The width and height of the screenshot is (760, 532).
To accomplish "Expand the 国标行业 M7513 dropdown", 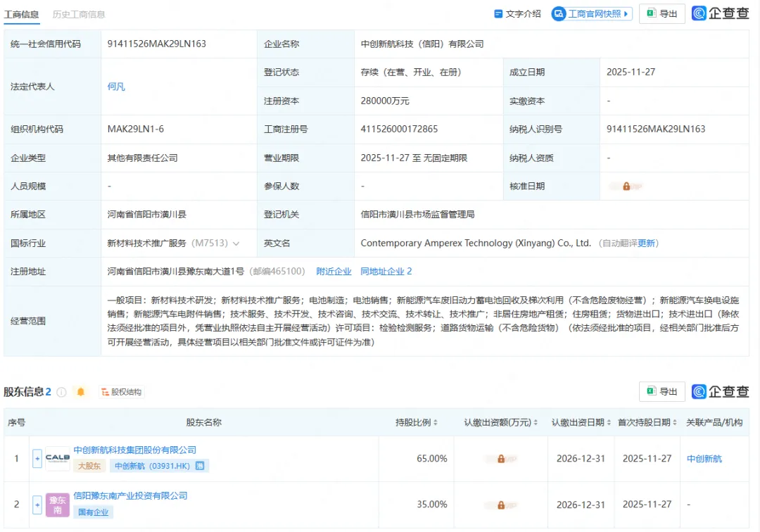I will [x=236, y=243].
